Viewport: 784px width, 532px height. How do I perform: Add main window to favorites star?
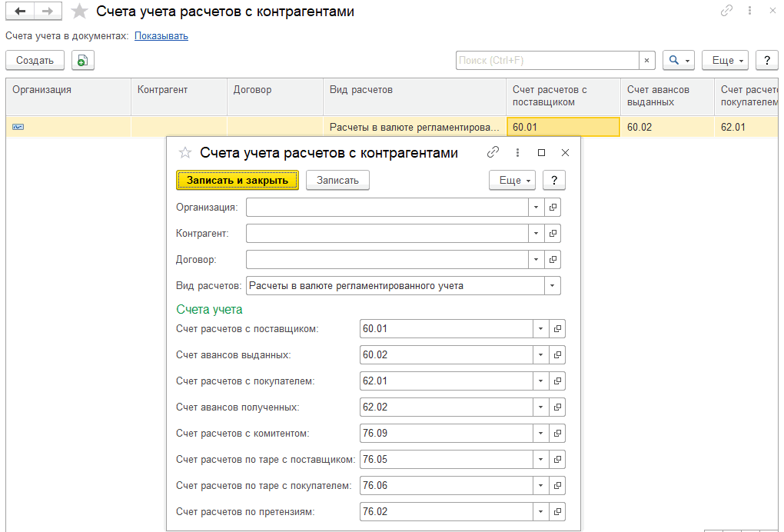79,12
